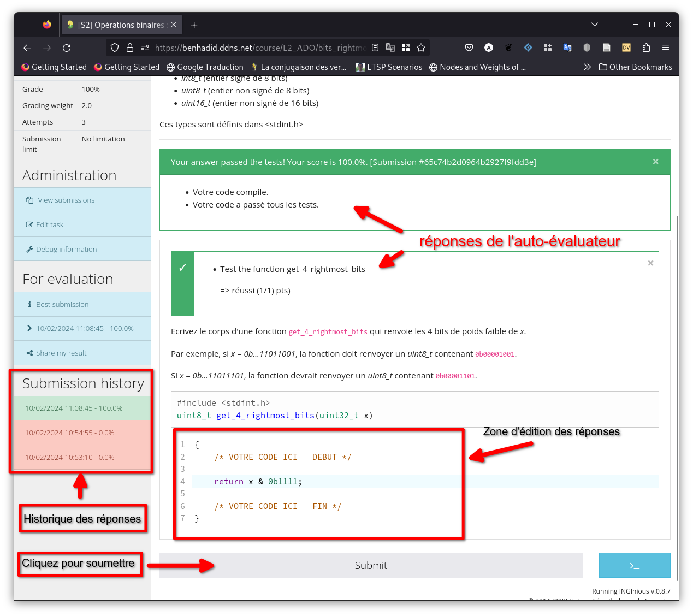
Task: Show more bookmarks with the double chevron
Action: [587, 67]
